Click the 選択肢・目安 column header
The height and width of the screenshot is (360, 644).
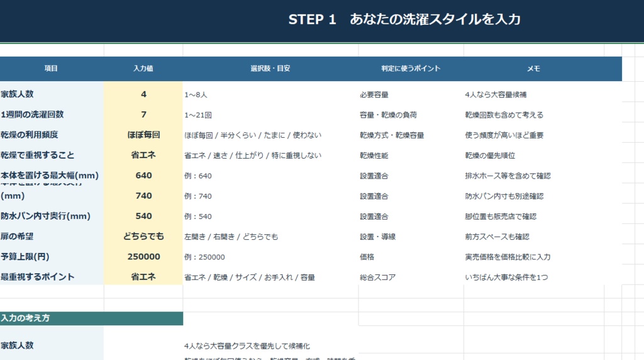click(x=270, y=69)
